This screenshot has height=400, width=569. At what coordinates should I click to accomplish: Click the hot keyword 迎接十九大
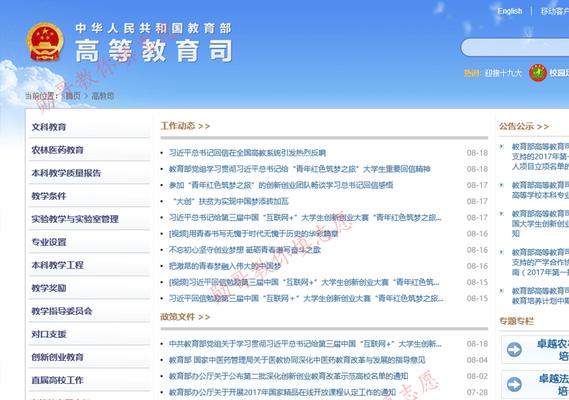(503, 73)
